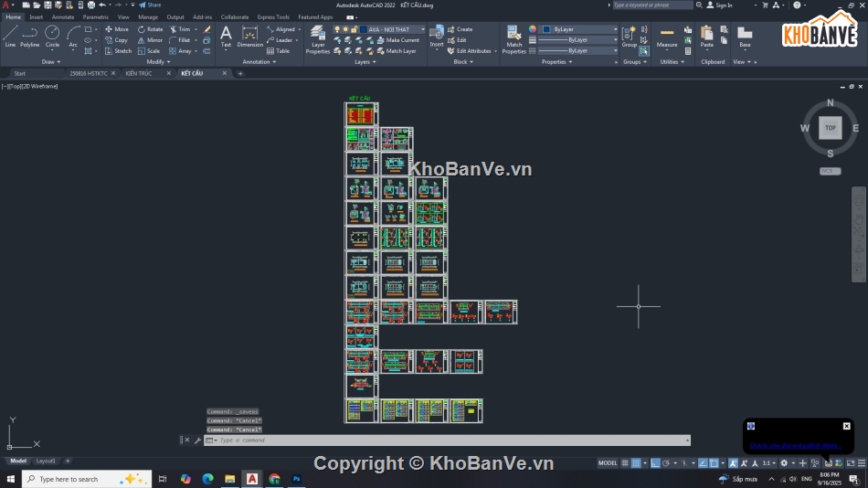The width and height of the screenshot is (868, 488).
Task: Click the Dimension tool
Action: pos(249,37)
